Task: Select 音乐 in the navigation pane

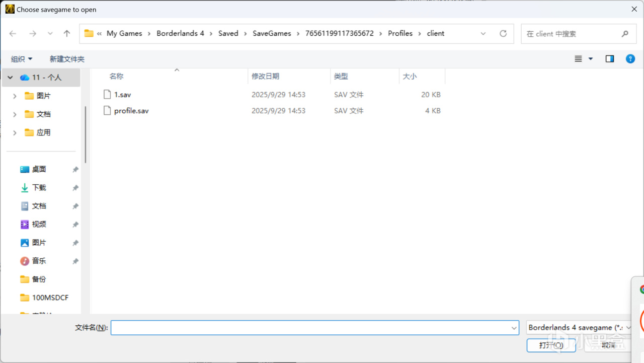Action: click(39, 261)
